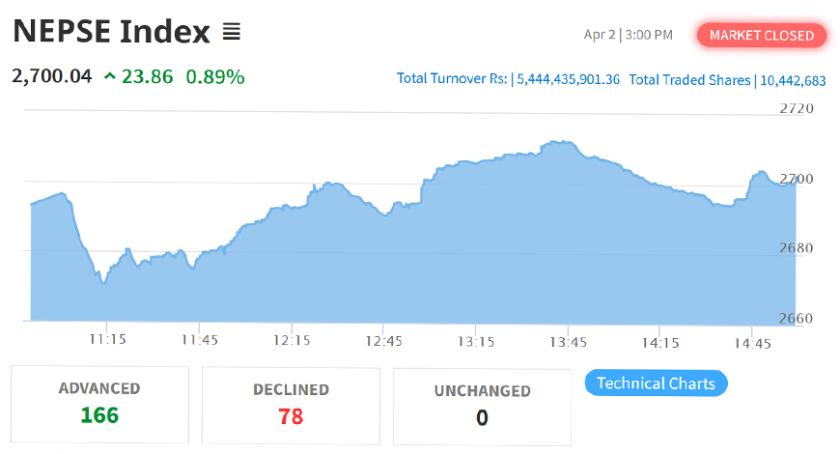Click the 11:15 time label on chart axis

tap(107, 341)
